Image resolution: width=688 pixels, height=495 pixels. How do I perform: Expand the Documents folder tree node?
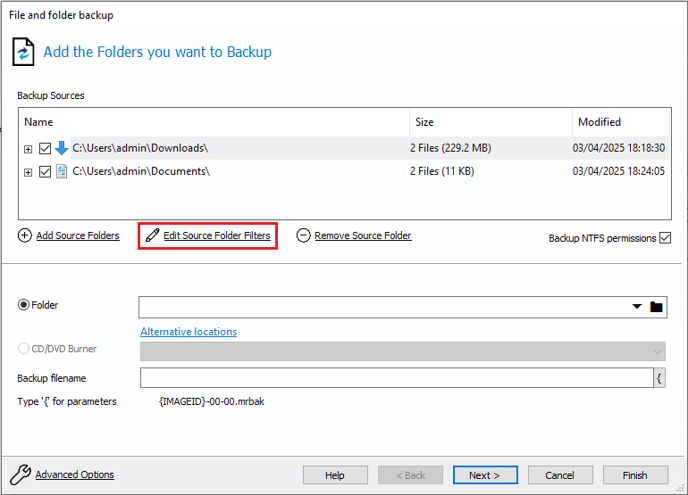28,172
